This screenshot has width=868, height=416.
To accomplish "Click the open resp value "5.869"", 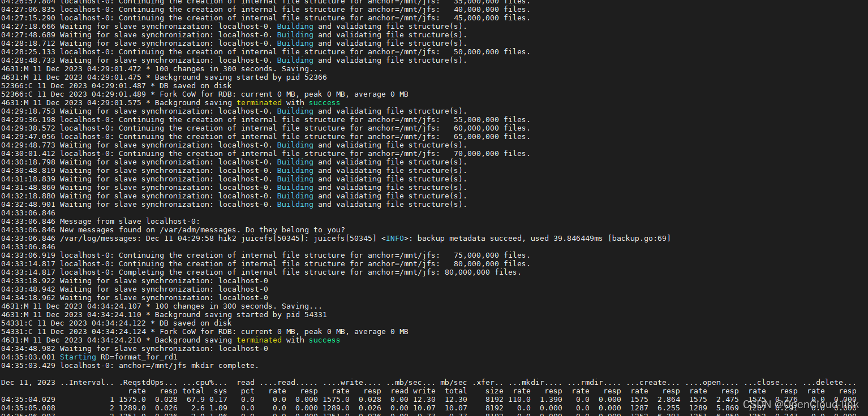I will [x=727, y=408].
